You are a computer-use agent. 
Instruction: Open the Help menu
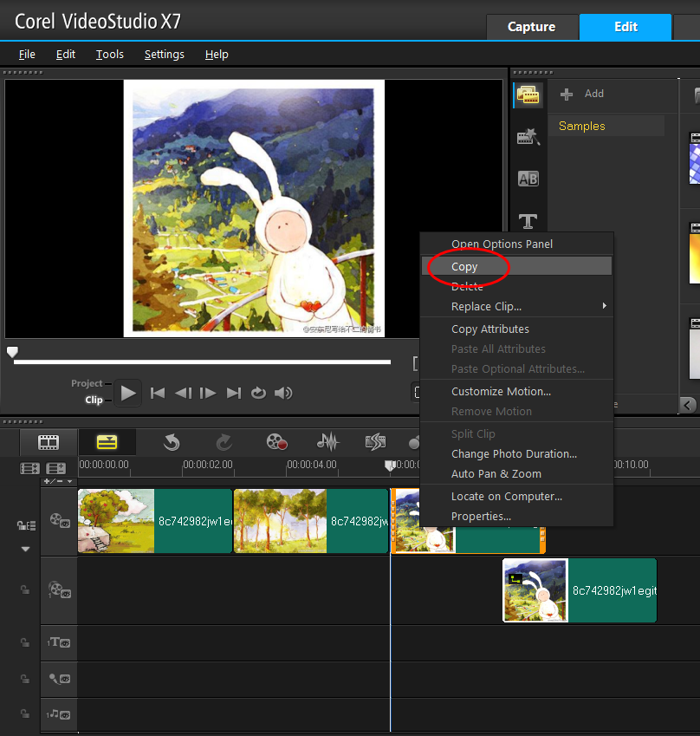[217, 55]
